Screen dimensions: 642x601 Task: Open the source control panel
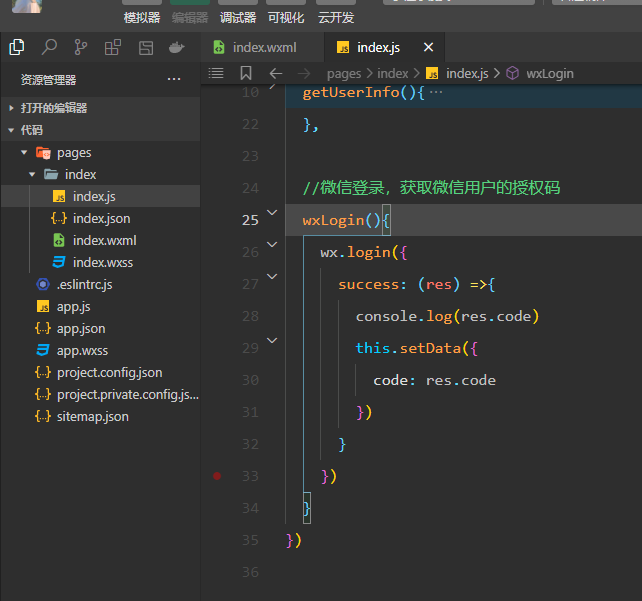coord(80,47)
